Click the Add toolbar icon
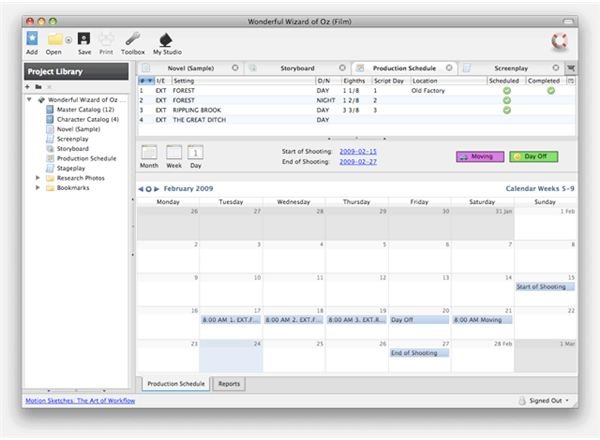600x440 pixels. pyautogui.click(x=32, y=39)
